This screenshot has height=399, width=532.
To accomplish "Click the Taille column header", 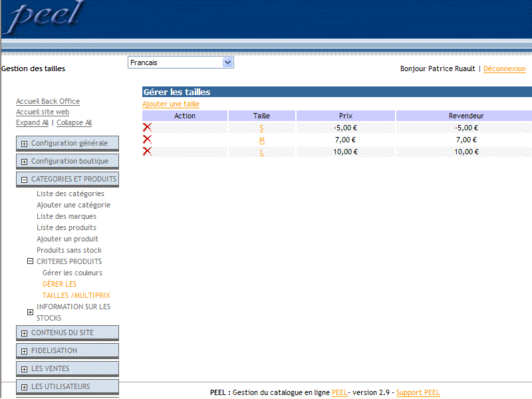I will 261,116.
